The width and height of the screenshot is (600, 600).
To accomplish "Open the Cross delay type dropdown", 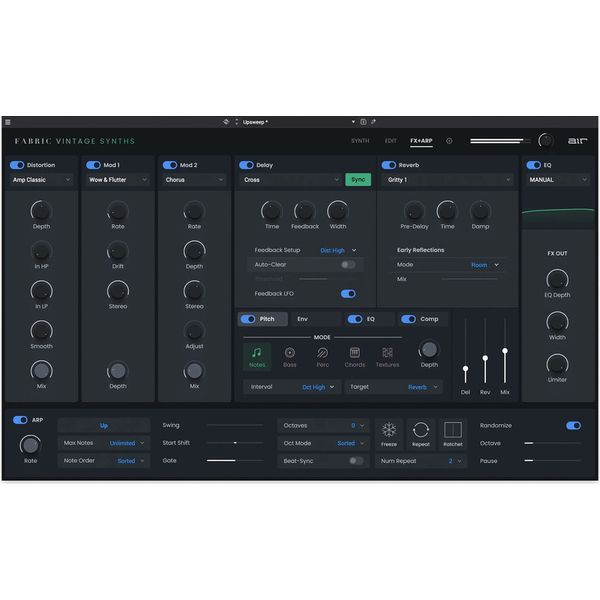I will pyautogui.click(x=291, y=180).
